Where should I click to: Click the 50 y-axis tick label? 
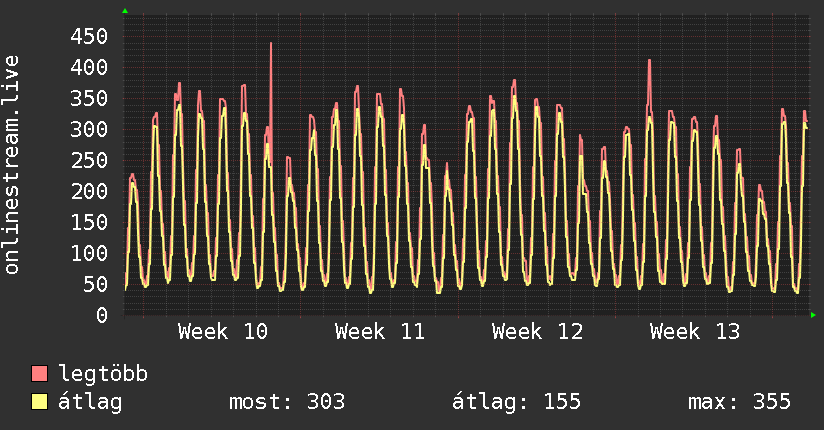(x=96, y=284)
